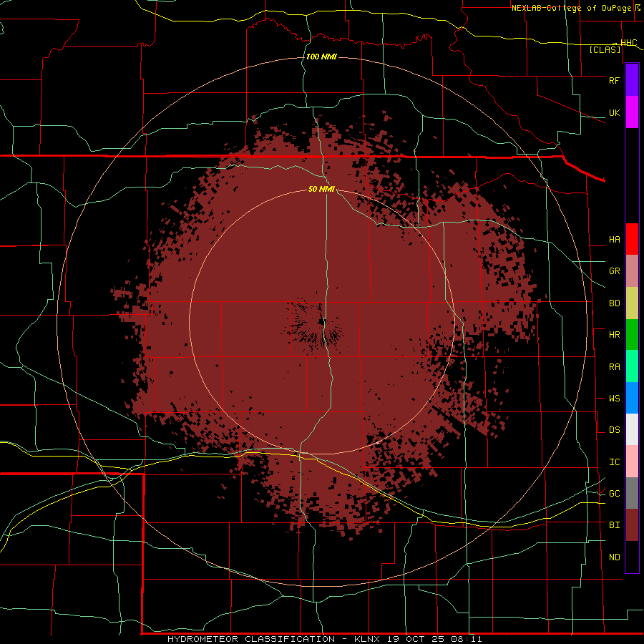Viewport: 644px width, 644px height.
Task: Choose the brown BI legend swatch
Action: click(x=632, y=525)
